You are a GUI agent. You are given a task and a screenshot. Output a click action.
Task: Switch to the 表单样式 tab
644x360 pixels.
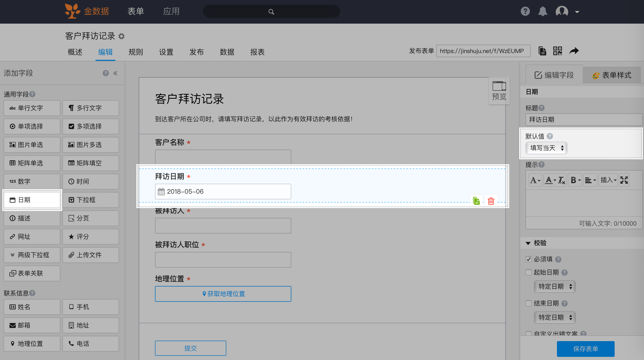612,75
